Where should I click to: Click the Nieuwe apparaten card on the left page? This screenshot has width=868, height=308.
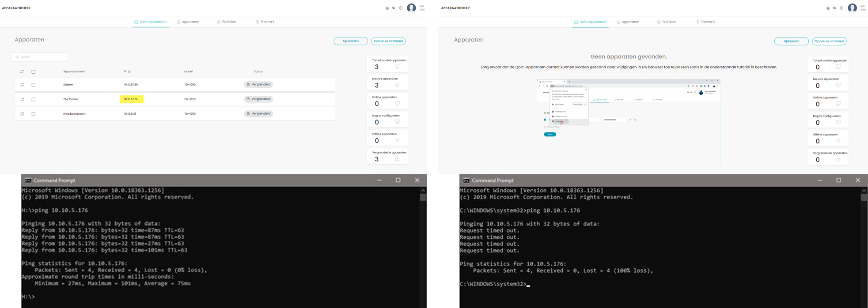coord(387,83)
